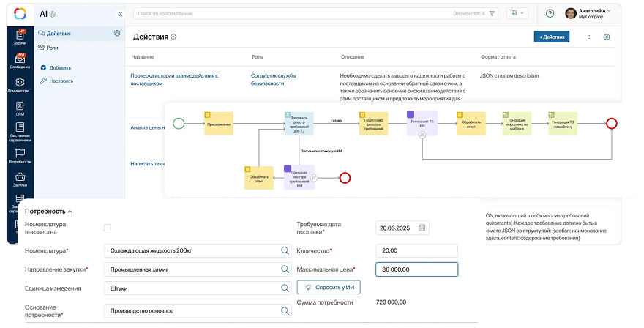Open the CRM sidebar section
This screenshot has width=644, height=328.
[20, 108]
